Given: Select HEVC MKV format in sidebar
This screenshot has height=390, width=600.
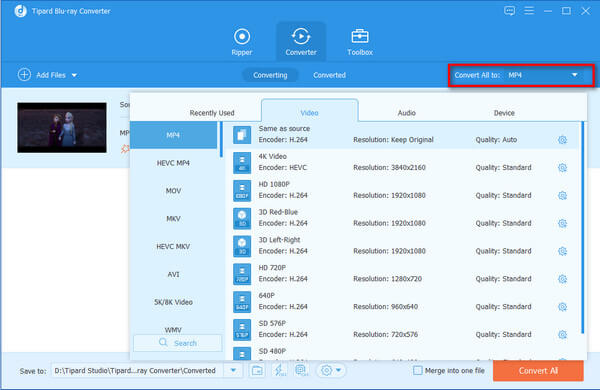Looking at the screenshot, I should [173, 246].
